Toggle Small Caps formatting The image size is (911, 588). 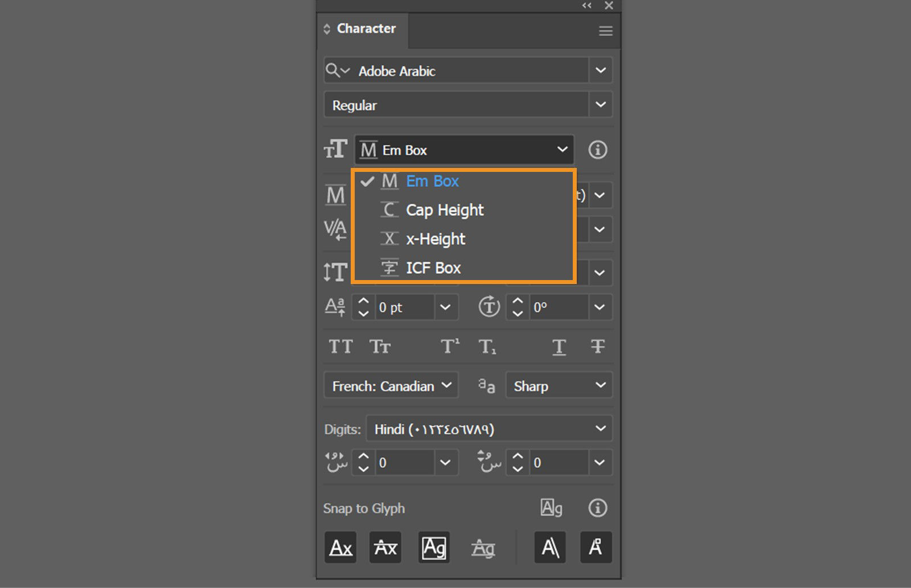point(381,346)
